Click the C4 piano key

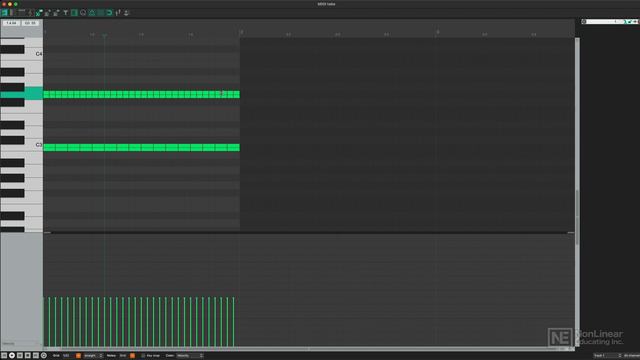tap(32, 54)
